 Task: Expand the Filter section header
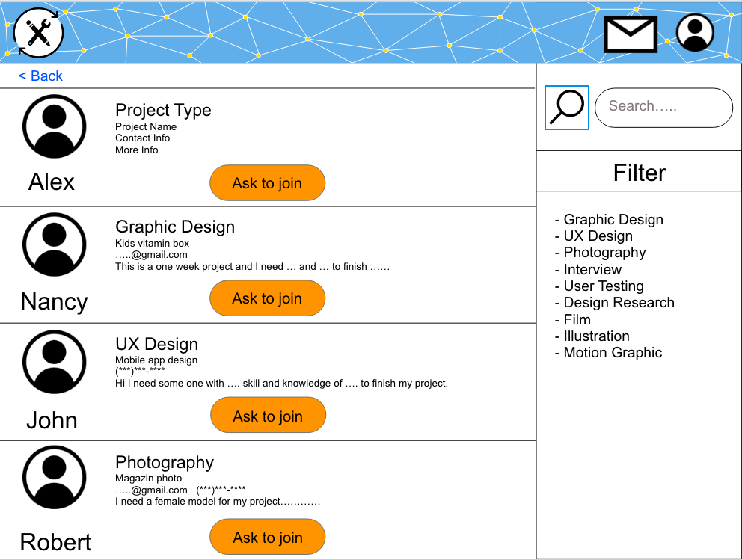[x=639, y=173]
